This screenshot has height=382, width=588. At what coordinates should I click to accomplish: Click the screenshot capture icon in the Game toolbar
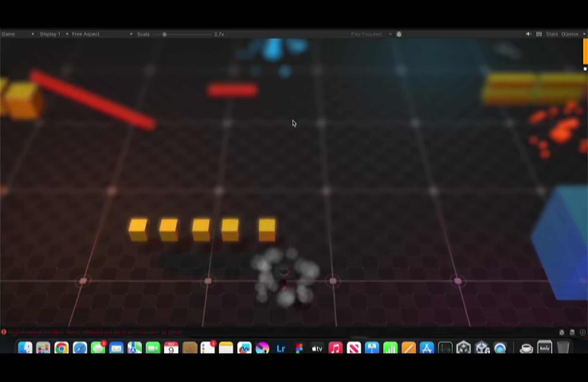pos(399,34)
